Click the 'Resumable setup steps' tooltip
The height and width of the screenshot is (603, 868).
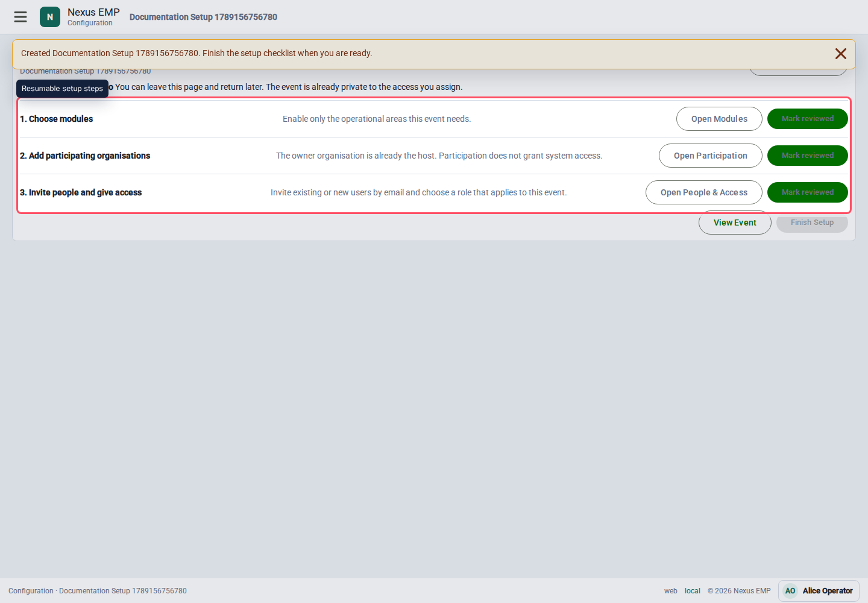[x=62, y=89]
